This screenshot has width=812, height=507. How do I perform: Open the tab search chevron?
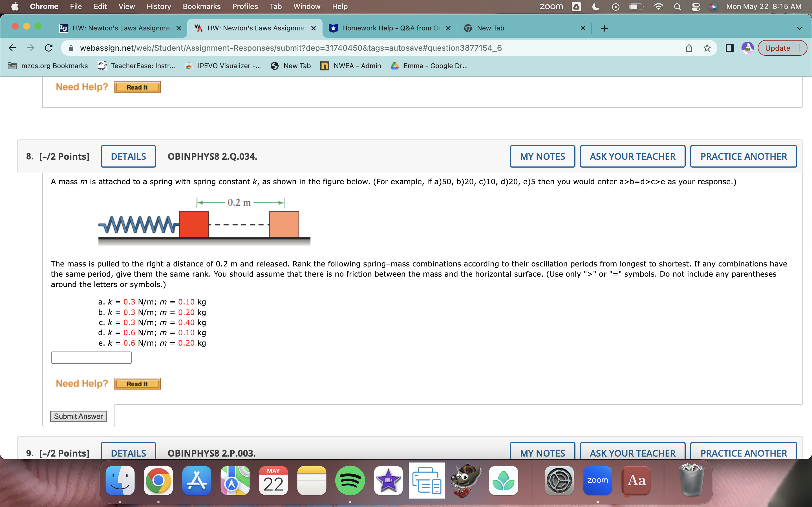(x=800, y=28)
